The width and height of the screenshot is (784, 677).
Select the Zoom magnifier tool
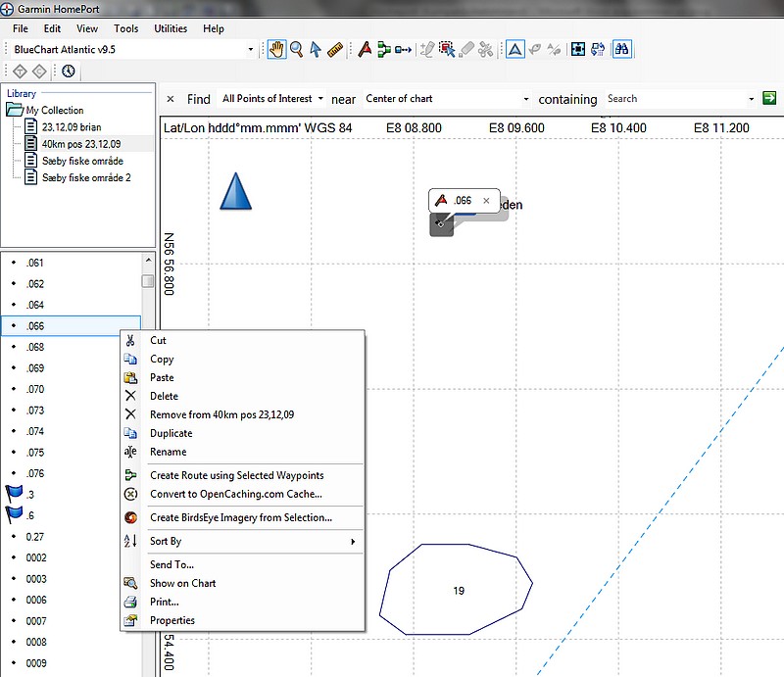click(297, 50)
